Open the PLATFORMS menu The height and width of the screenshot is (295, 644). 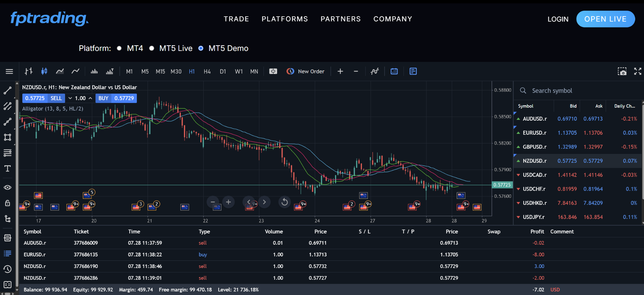[x=285, y=19]
